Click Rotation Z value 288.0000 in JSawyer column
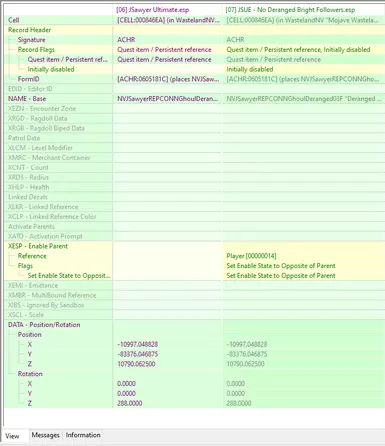The image size is (385, 446). (130, 403)
